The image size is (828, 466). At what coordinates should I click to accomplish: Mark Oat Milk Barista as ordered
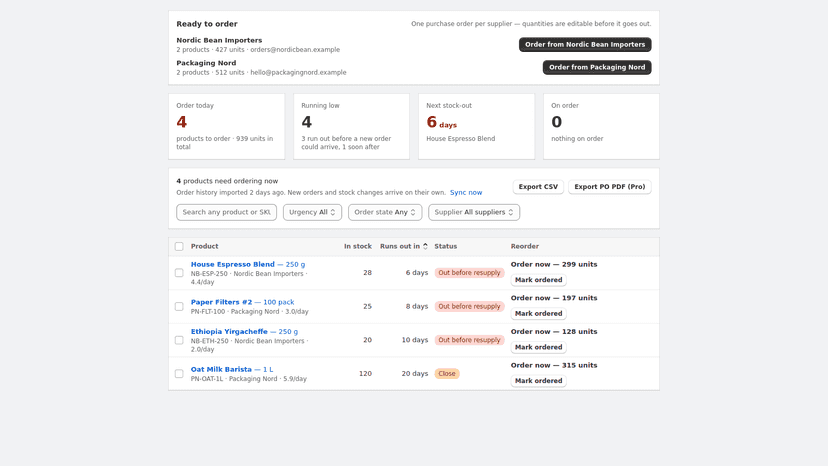538,381
